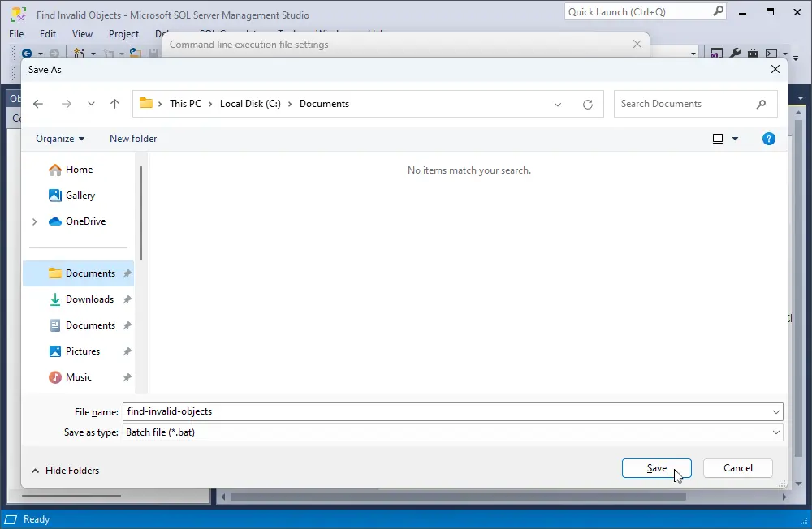Open the Help question mark icon
The width and height of the screenshot is (812, 529).
tap(769, 139)
